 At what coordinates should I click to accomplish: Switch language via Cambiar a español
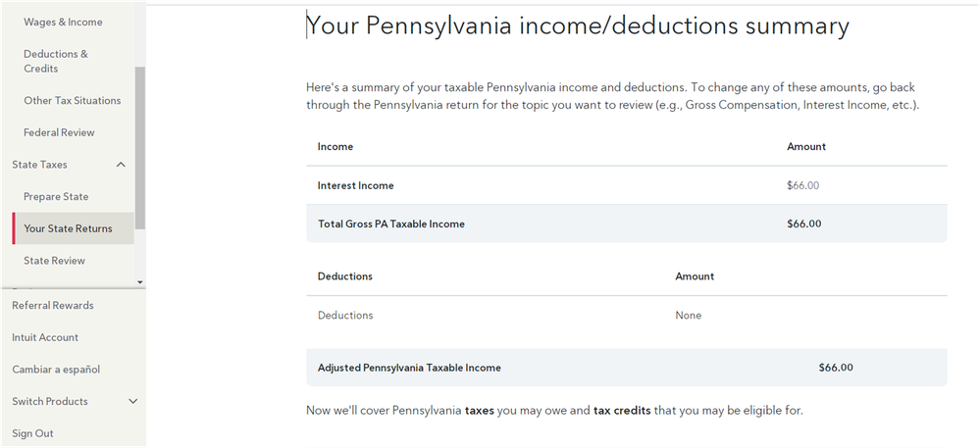click(x=56, y=370)
